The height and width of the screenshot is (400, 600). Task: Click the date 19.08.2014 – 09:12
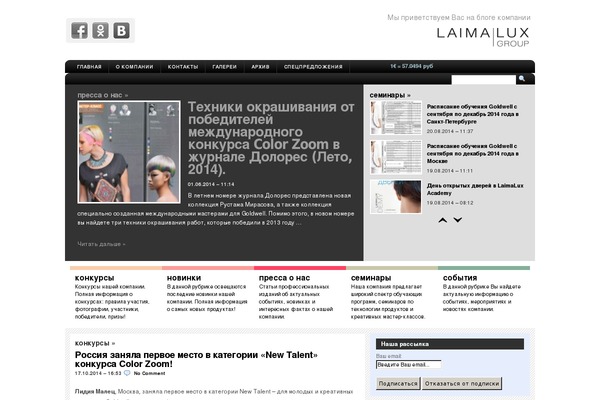450,203
